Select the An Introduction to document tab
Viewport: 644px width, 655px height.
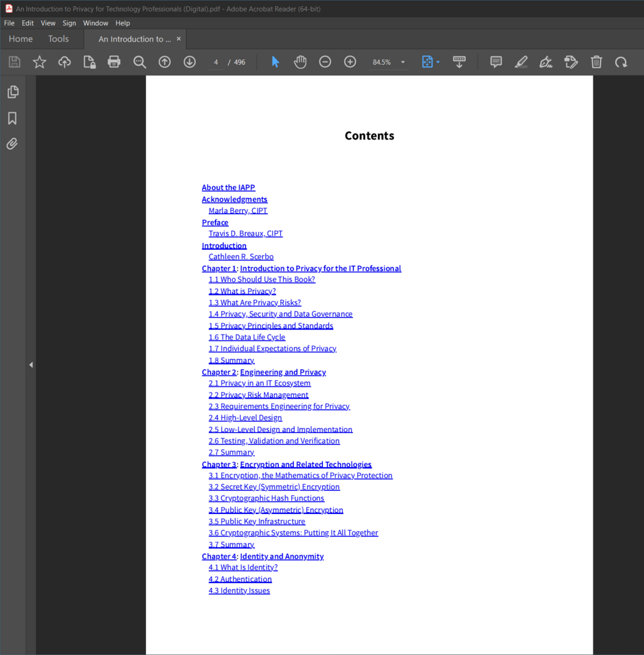point(135,39)
